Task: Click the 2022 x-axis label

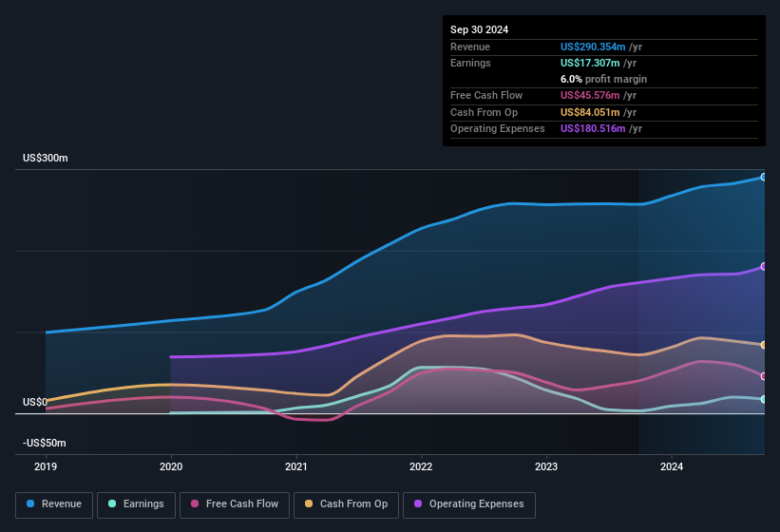Action: (x=421, y=466)
